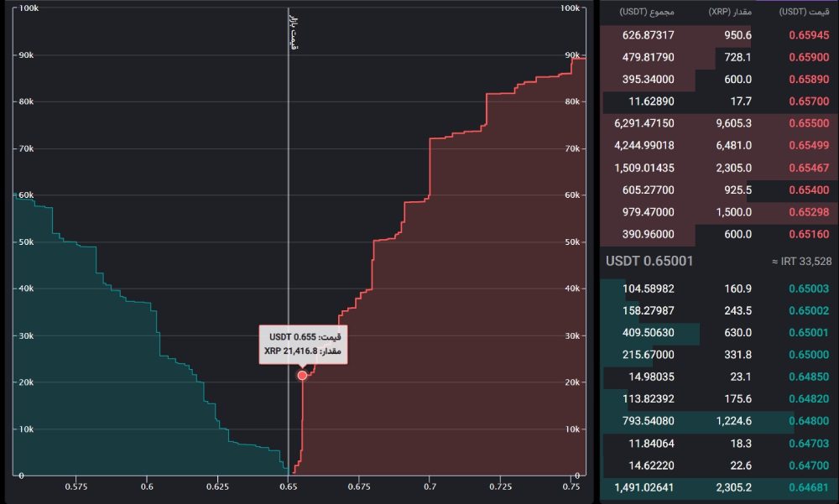Select the highest bid price 0.65003

[x=809, y=288]
